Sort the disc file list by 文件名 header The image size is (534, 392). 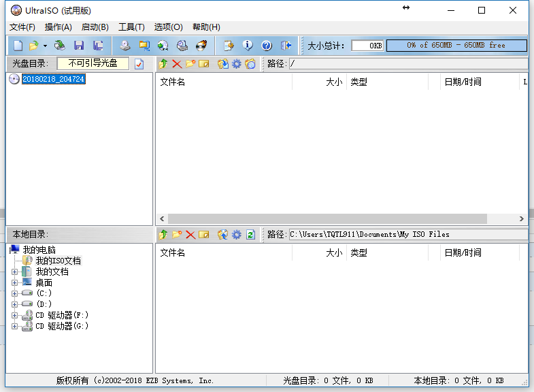(x=224, y=82)
